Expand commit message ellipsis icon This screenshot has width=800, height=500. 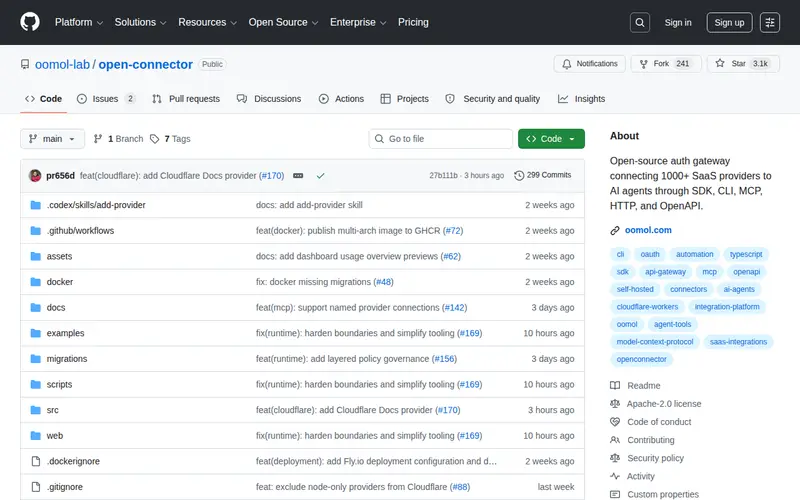pyautogui.click(x=298, y=176)
